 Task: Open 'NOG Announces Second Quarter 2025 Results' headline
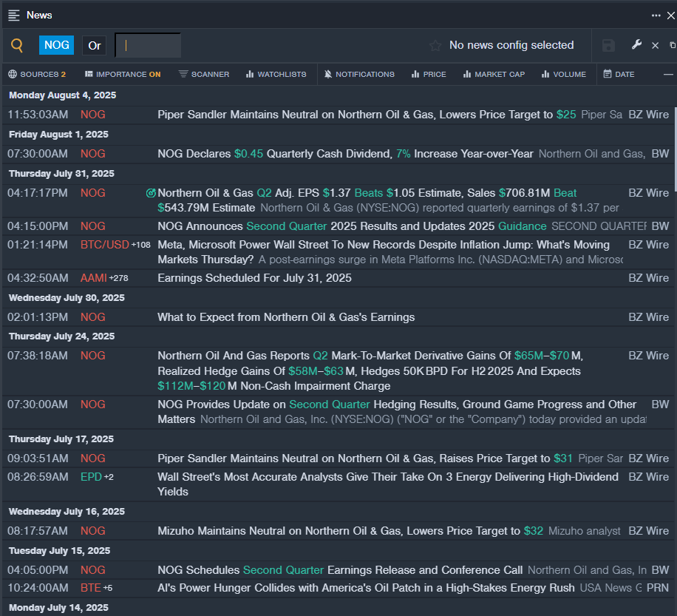pyautogui.click(x=352, y=226)
